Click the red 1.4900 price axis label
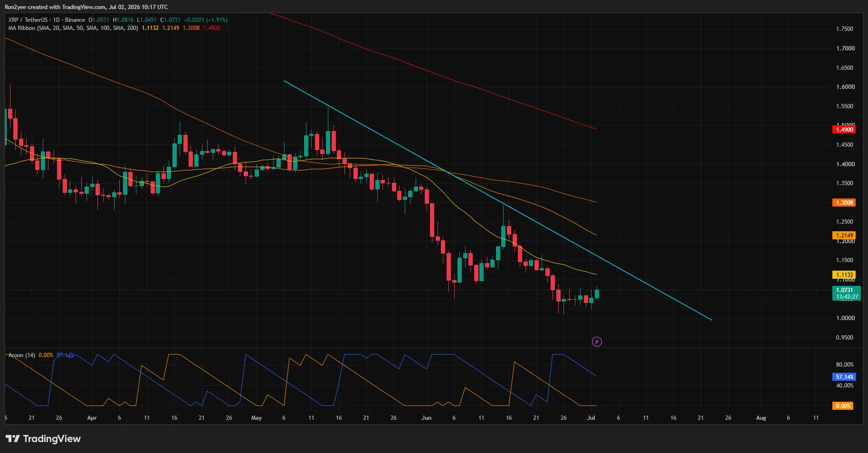The width and height of the screenshot is (868, 453). pyautogui.click(x=844, y=130)
